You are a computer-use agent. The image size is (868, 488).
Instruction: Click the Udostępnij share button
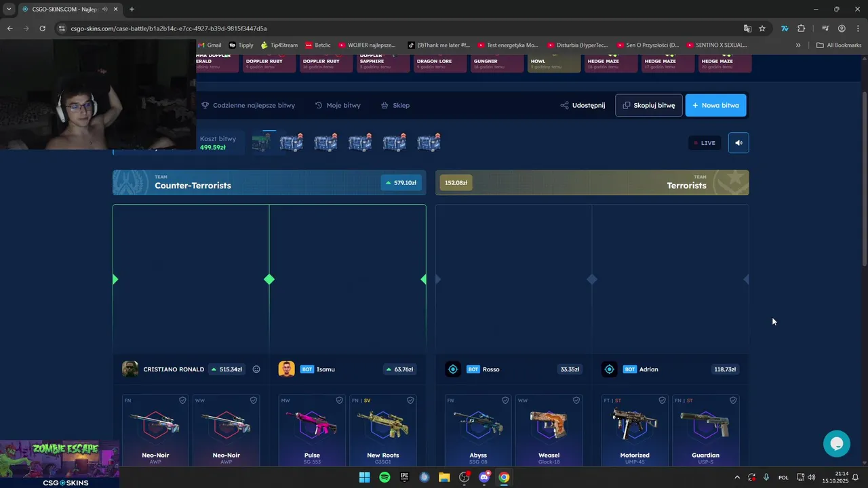pyautogui.click(x=583, y=105)
